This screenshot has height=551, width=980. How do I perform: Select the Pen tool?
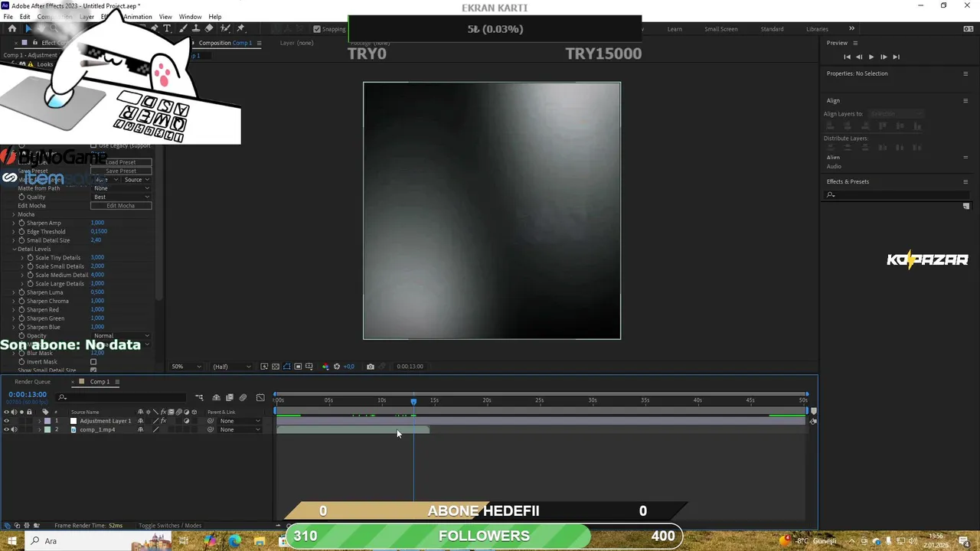154,28
